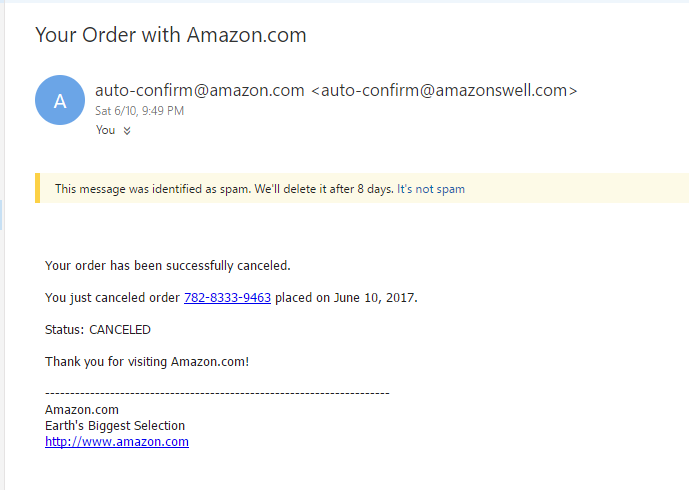
Task: Click the You just canceled order text
Action: pos(112,297)
